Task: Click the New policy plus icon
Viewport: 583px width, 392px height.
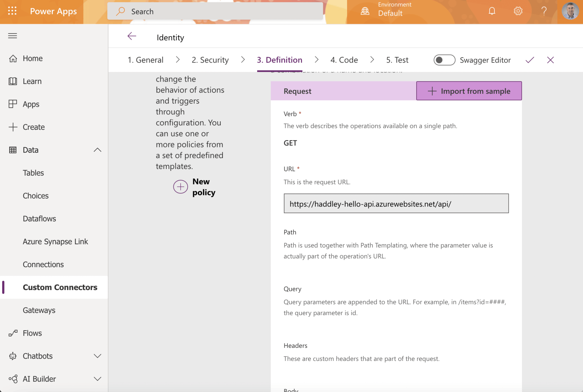Action: tap(180, 187)
